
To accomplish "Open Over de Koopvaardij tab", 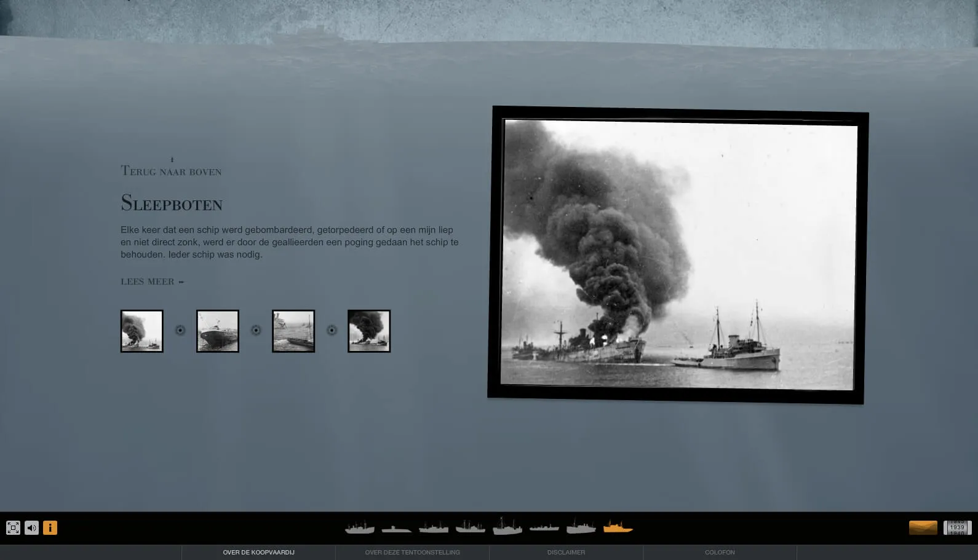I will click(259, 552).
